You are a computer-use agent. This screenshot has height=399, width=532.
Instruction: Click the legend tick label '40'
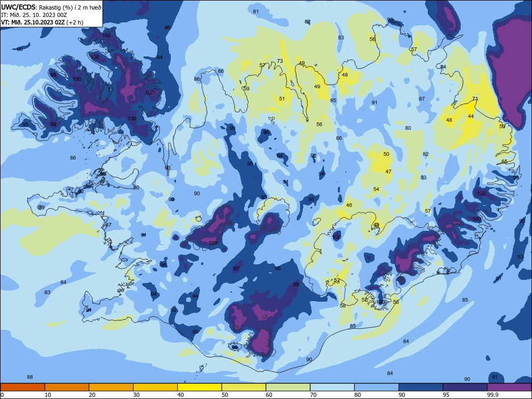click(x=181, y=395)
